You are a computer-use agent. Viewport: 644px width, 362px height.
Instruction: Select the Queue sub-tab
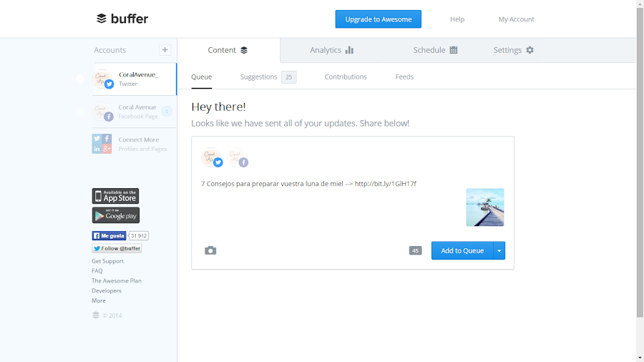coord(201,77)
